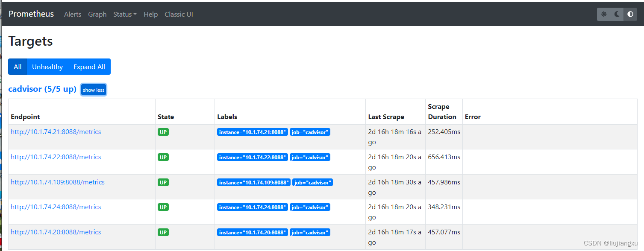Viewport: 644px width, 251px height.
Task: Collapse the cadvisor group with show less
Action: click(x=93, y=90)
